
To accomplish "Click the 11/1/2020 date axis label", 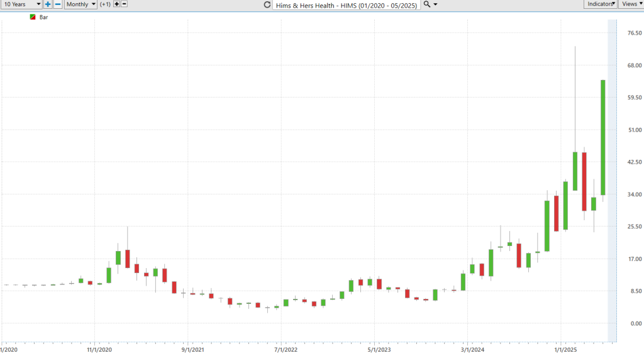I will (99, 350).
